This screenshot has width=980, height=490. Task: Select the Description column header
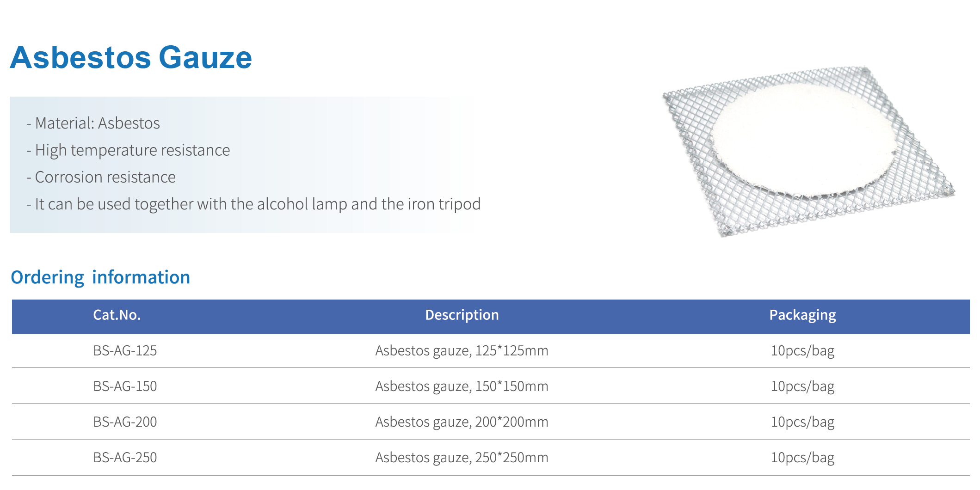pos(462,315)
